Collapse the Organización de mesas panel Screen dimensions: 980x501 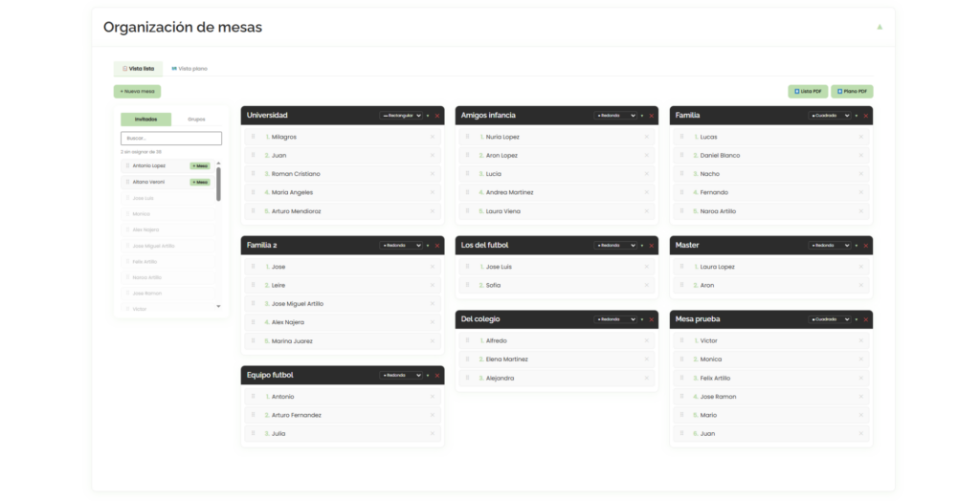[x=880, y=27]
